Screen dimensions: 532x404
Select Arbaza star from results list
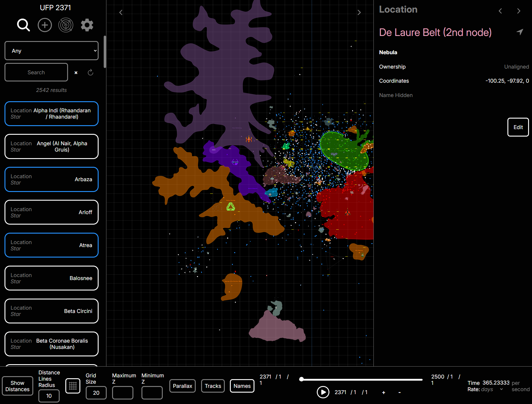[x=52, y=179]
